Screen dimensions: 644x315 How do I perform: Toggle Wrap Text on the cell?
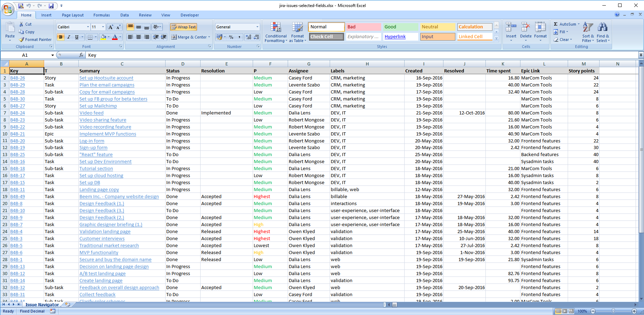[184, 27]
